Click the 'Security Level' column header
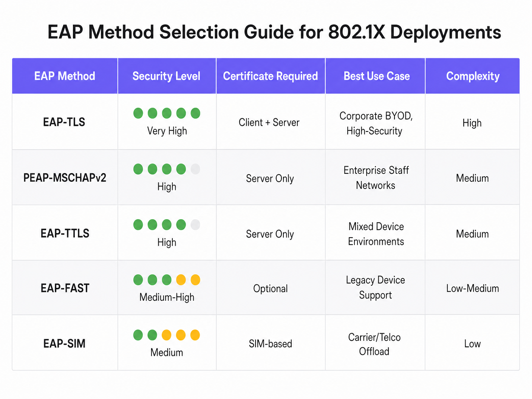The height and width of the screenshot is (399, 532). pos(166,76)
